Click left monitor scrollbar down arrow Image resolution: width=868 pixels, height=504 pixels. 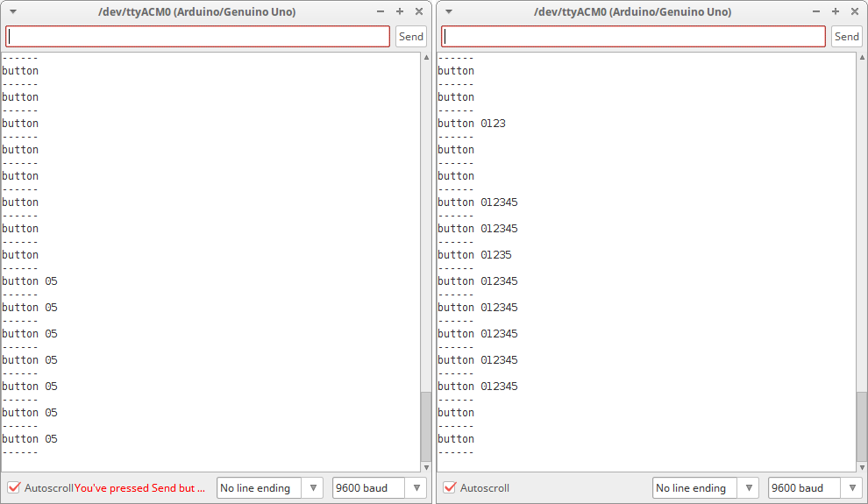pyautogui.click(x=426, y=467)
